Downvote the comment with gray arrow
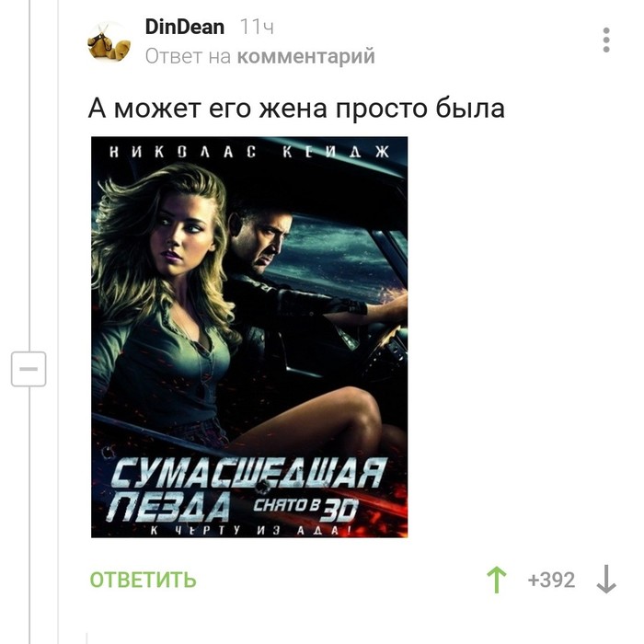The width and height of the screenshot is (644, 644). coord(606,580)
